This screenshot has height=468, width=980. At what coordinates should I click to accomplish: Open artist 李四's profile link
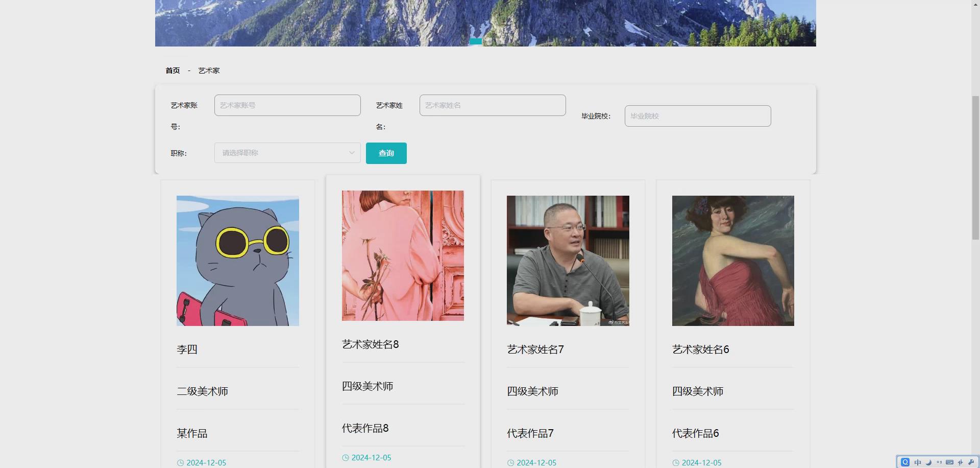(187, 349)
